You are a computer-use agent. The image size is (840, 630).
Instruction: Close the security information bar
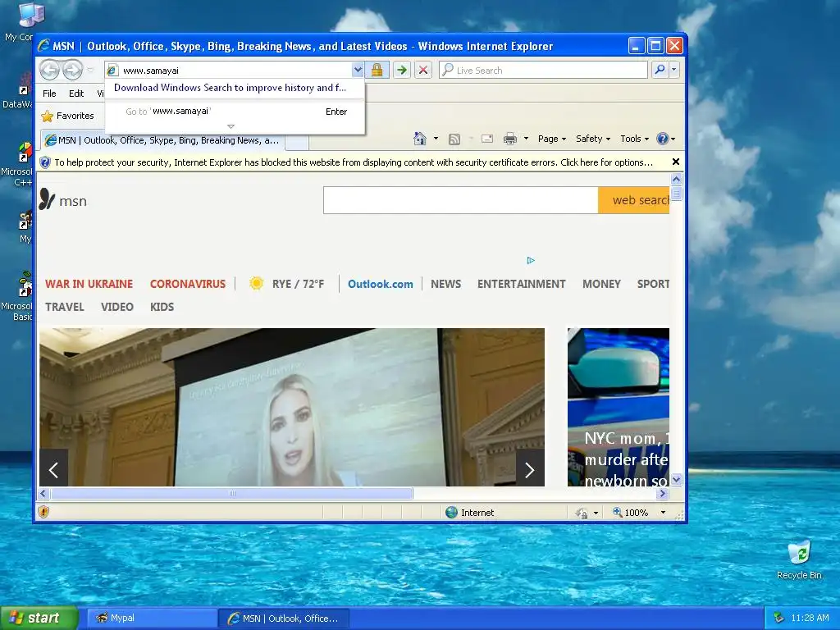[x=676, y=162]
